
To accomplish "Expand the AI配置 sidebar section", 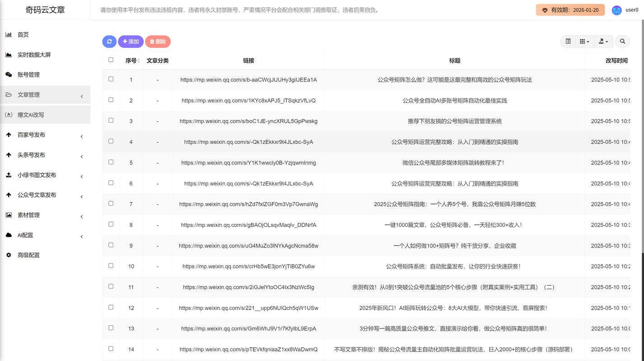I will coord(25,235).
